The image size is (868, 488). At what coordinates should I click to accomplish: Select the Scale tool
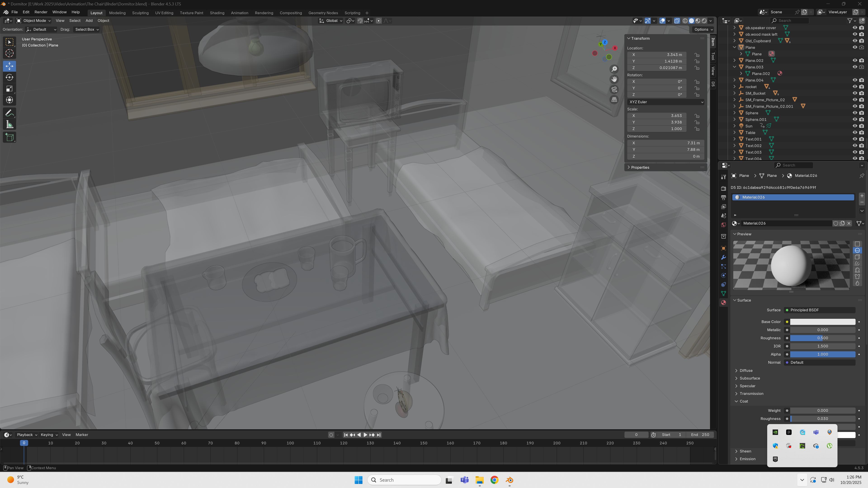coord(9,89)
